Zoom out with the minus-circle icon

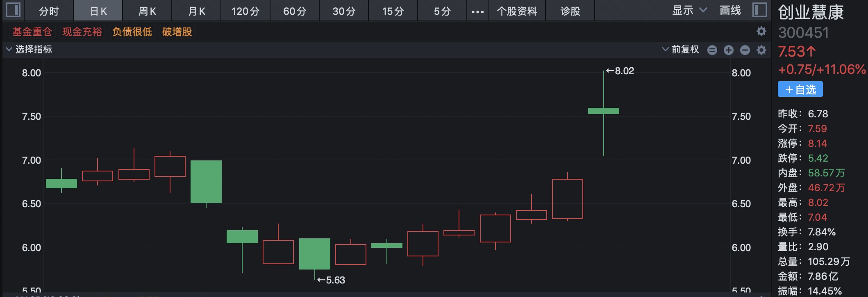pos(745,50)
